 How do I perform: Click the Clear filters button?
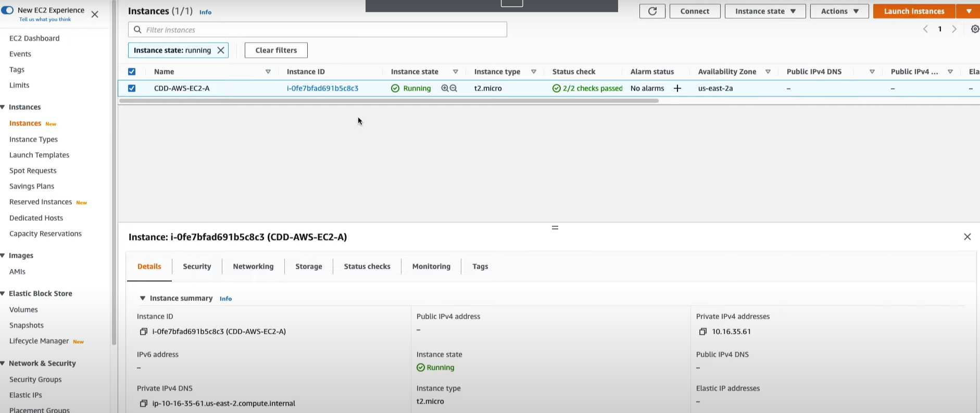(x=276, y=50)
